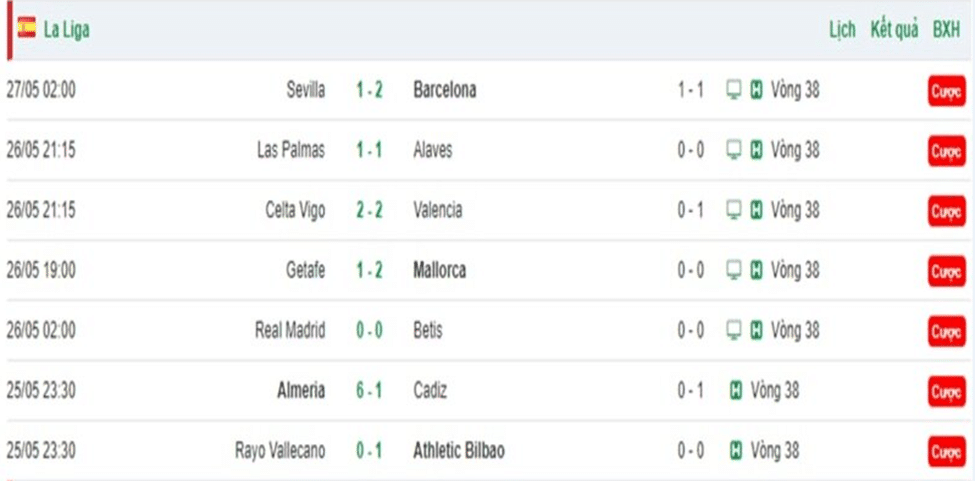This screenshot has width=975, height=481.
Task: Click the green H icon in the Real Madrid–Betis row
Action: click(756, 331)
